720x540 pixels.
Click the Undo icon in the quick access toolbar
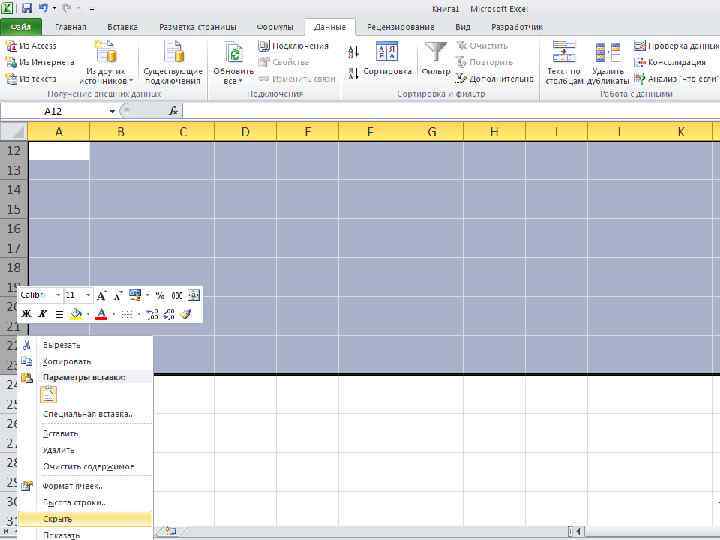(x=43, y=8)
